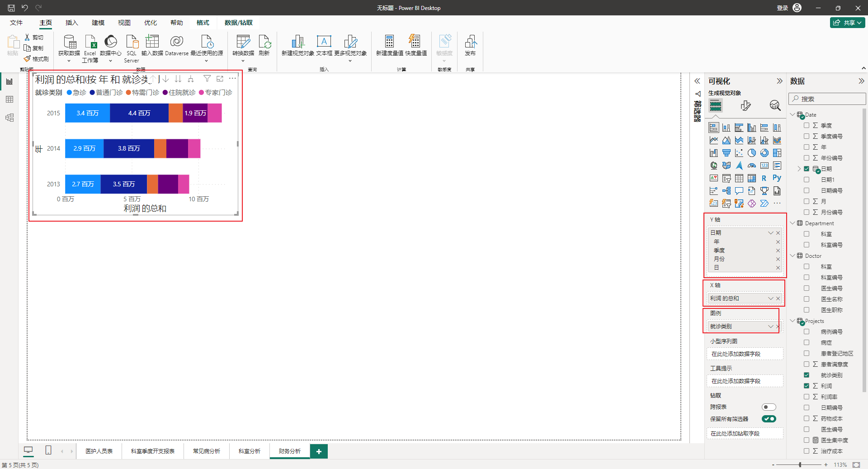Image resolution: width=868 pixels, height=469 pixels.
Task: Uncheck the 日期 field checkbox
Action: 807,169
